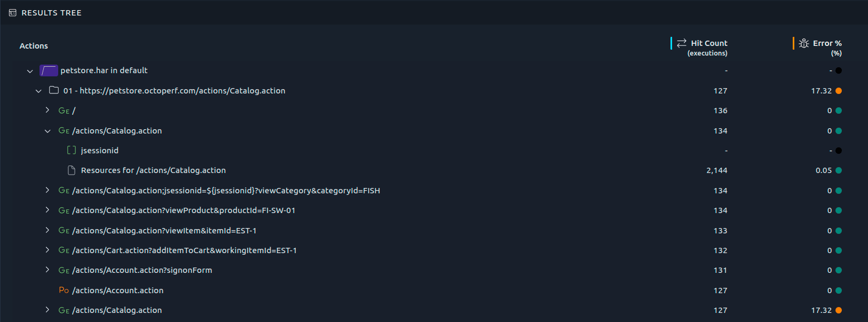This screenshot has width=868, height=322.
Task: Click the Actions column header
Action: point(34,46)
